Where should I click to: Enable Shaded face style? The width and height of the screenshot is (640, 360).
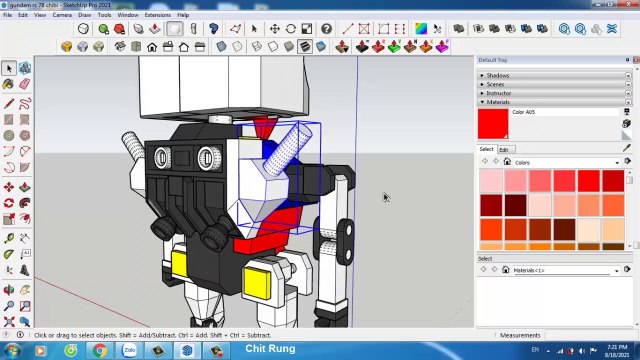click(x=289, y=47)
